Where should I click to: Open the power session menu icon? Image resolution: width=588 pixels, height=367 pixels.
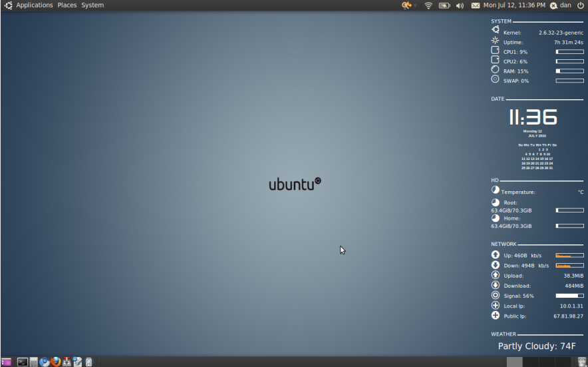580,5
